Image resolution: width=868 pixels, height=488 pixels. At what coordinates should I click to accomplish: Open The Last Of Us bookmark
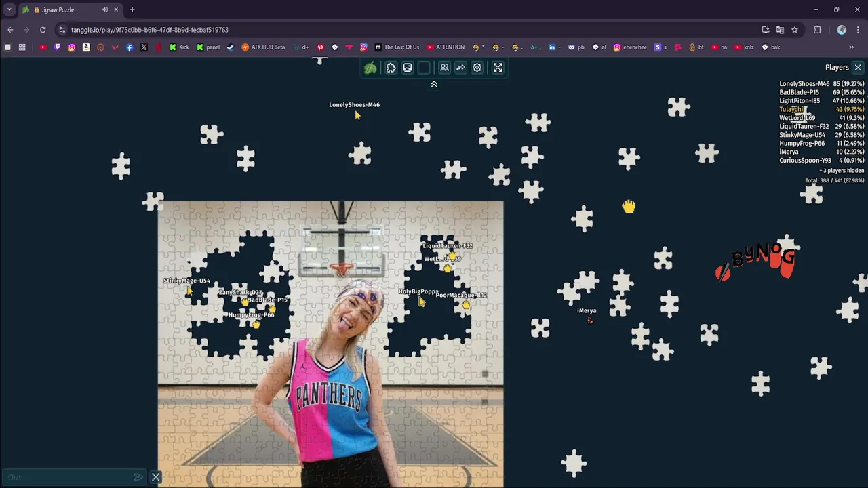point(397,47)
